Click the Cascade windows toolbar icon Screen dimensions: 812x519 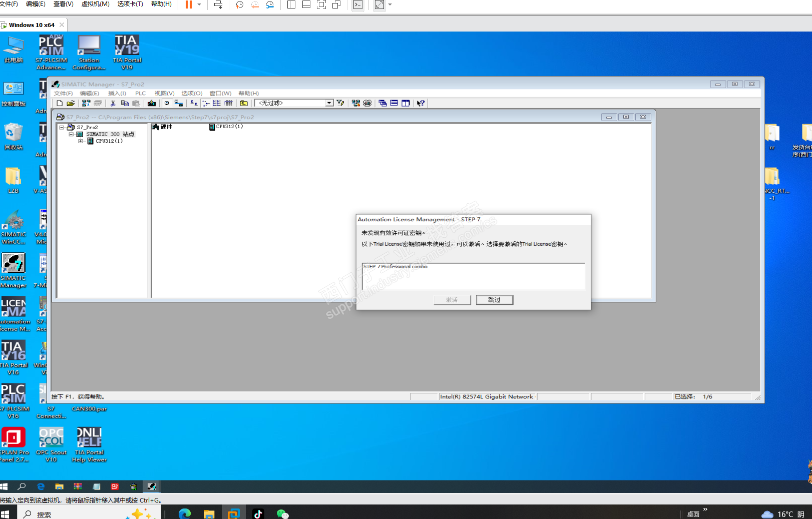click(382, 103)
